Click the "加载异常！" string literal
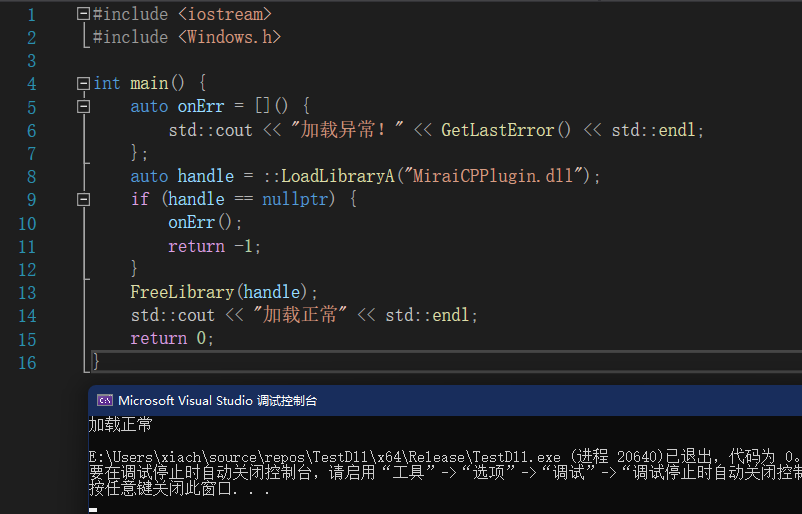 coord(347,130)
